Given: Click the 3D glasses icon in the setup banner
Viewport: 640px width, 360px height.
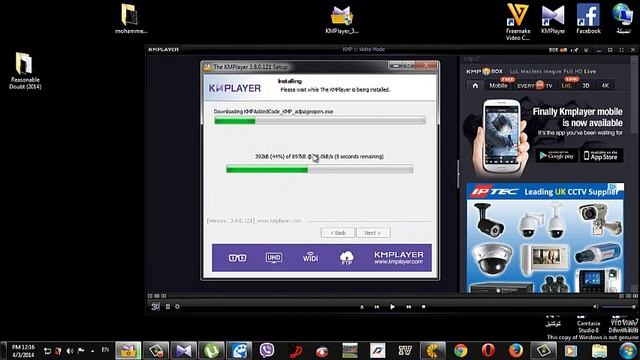Looking at the screenshot, I should [237, 258].
